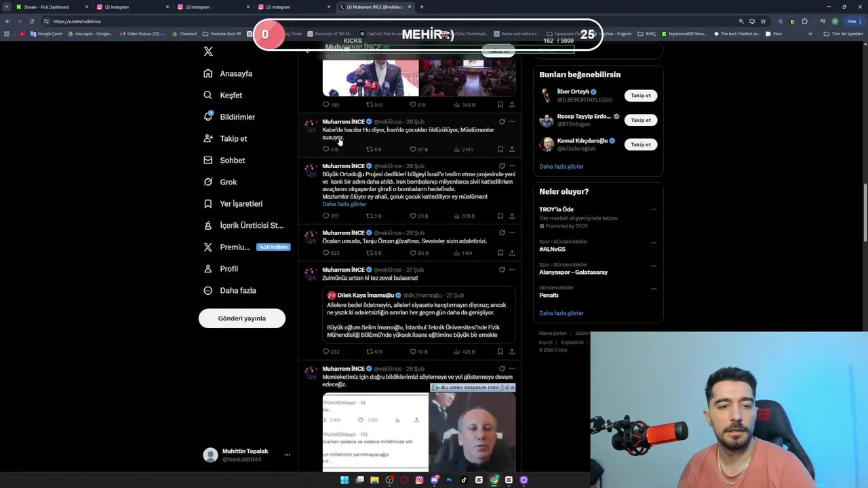Open more options on Kabe'de hacılar tweet
The height and width of the screenshot is (488, 868).
click(x=512, y=122)
